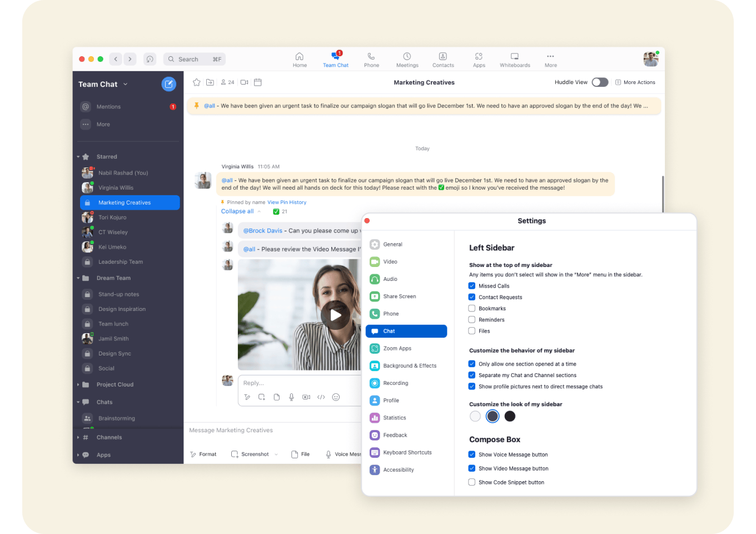Collapse the Dream Team folder
This screenshot has width=756, height=534.
[78, 278]
